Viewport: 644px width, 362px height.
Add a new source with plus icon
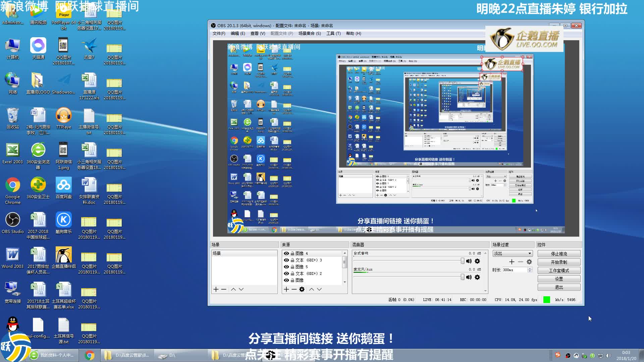pos(286,289)
